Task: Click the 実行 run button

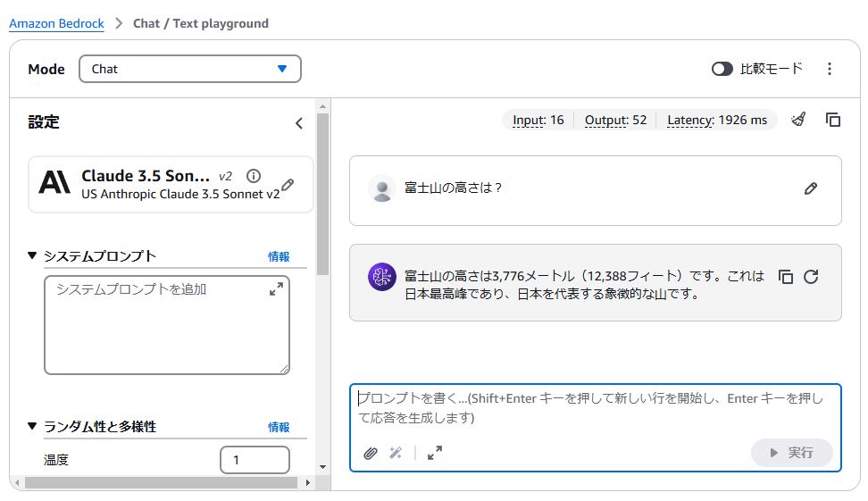Action: tap(791, 453)
